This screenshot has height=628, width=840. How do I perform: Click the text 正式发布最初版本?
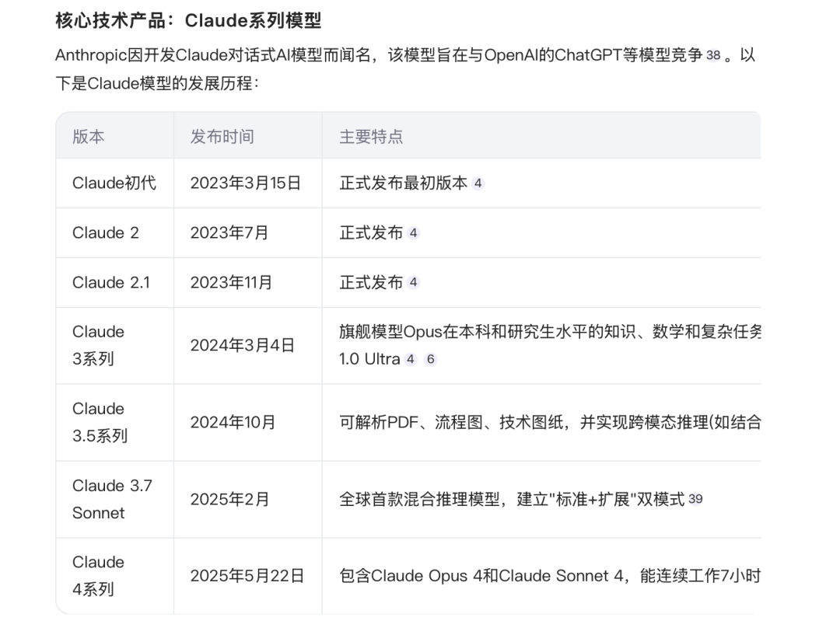click(x=404, y=183)
